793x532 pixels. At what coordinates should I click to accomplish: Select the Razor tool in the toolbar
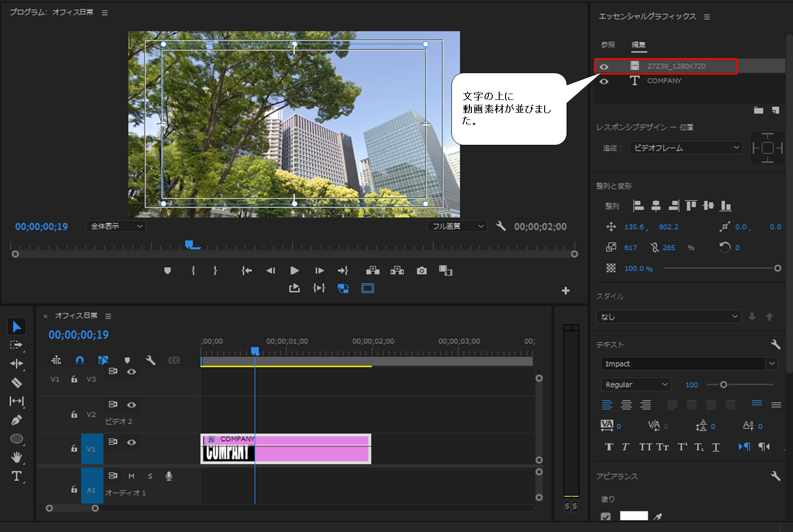tap(17, 383)
